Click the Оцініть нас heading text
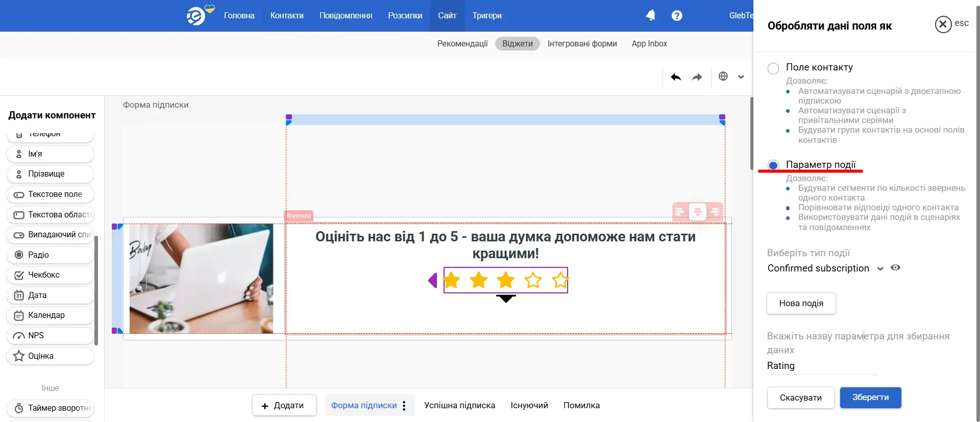This screenshot has width=980, height=422. (x=505, y=245)
